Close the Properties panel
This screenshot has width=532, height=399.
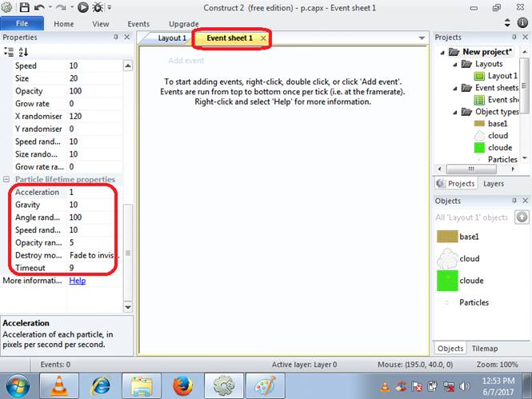coord(127,37)
